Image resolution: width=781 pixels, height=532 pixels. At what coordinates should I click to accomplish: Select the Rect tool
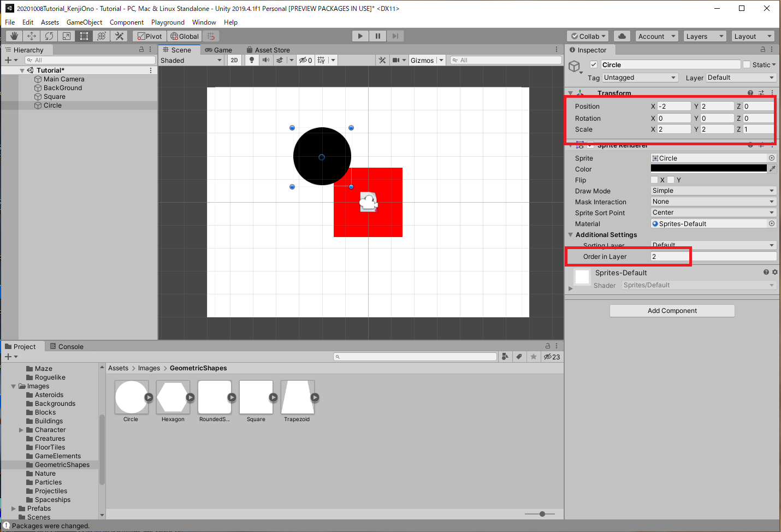coord(84,36)
